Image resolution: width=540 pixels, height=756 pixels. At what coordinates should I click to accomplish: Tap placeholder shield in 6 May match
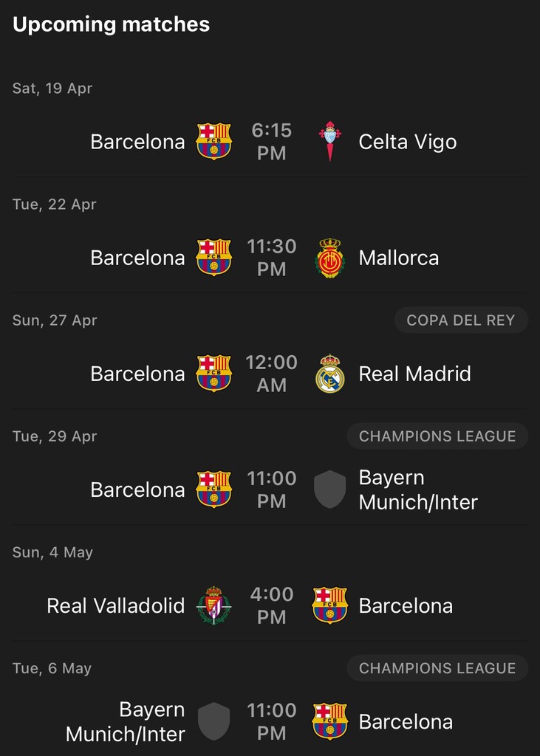tap(213, 721)
